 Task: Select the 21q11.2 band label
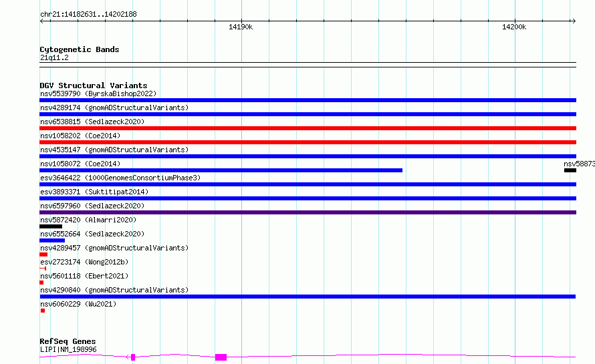coord(54,57)
